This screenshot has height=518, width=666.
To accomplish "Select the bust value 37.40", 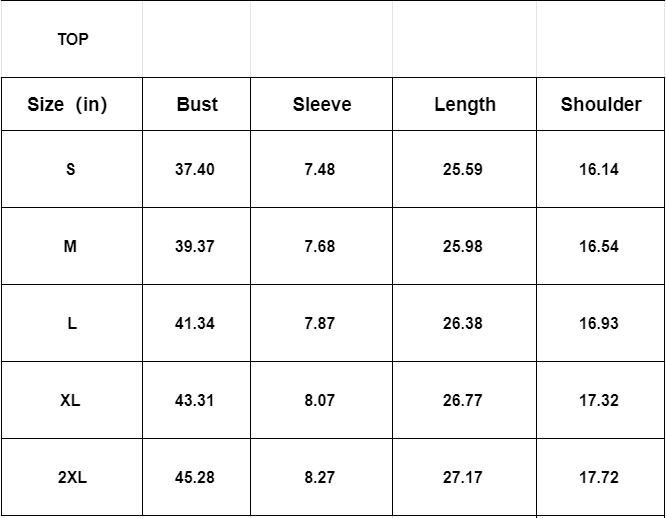I will click(x=195, y=169).
